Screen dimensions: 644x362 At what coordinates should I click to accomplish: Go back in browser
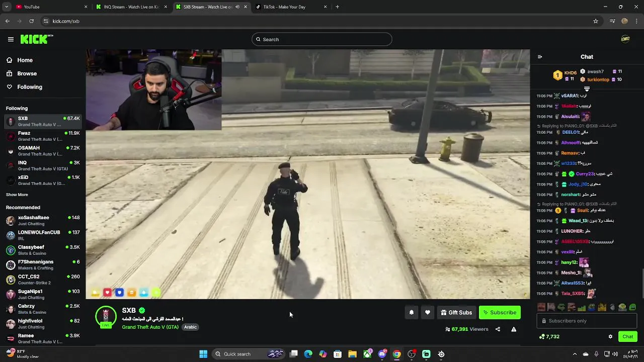pos(8,21)
